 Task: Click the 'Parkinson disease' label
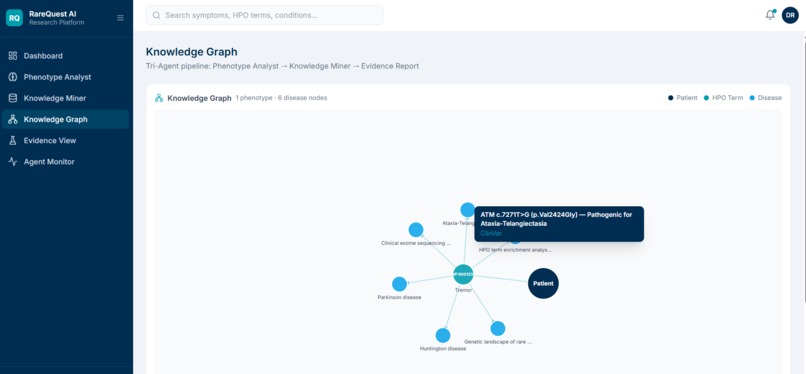(x=399, y=297)
